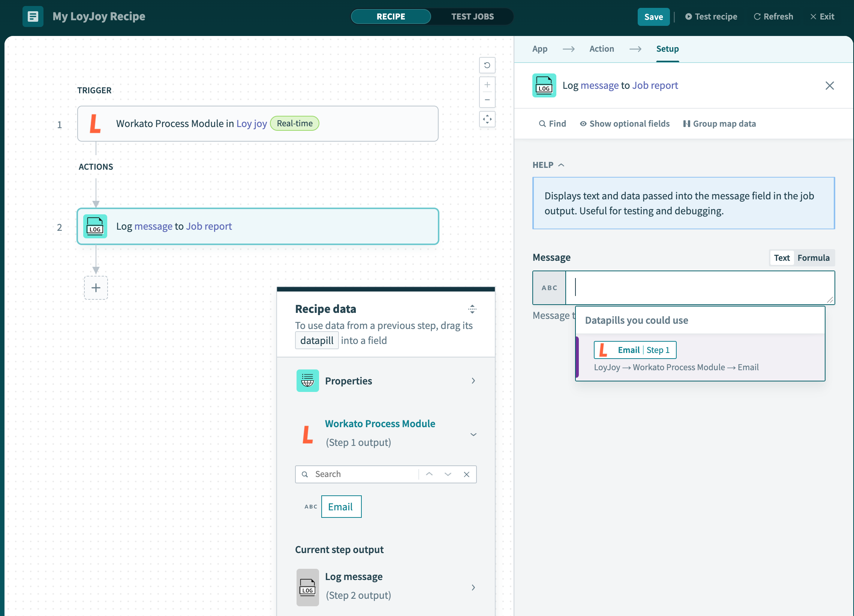The image size is (854, 616).
Task: Expand the Properties section
Action: tap(386, 381)
